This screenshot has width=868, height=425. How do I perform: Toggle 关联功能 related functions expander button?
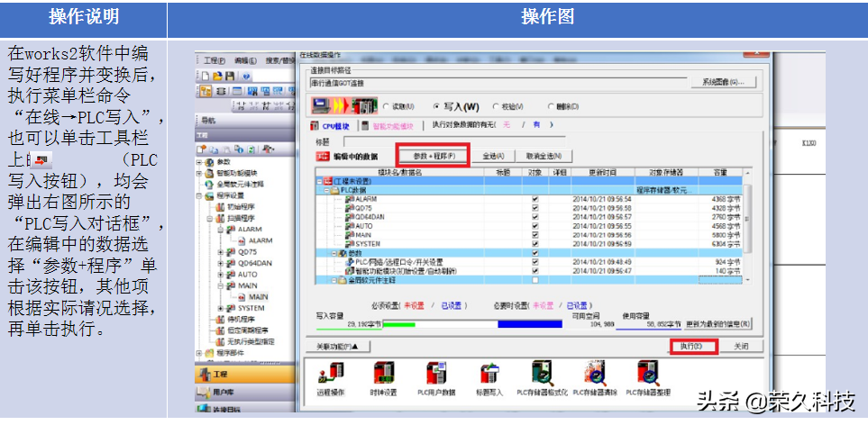pos(338,347)
